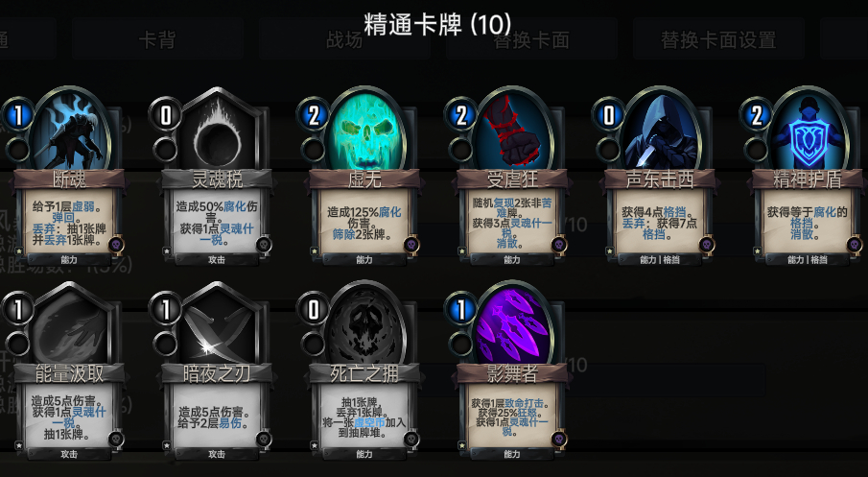The height and width of the screenshot is (477, 868).
Task: Open the 虚无 glowing skull card
Action: click(x=364, y=131)
